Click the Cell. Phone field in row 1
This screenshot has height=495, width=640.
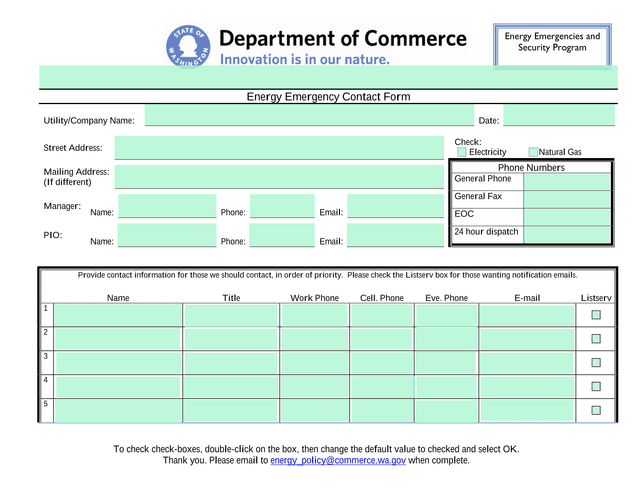click(x=382, y=315)
